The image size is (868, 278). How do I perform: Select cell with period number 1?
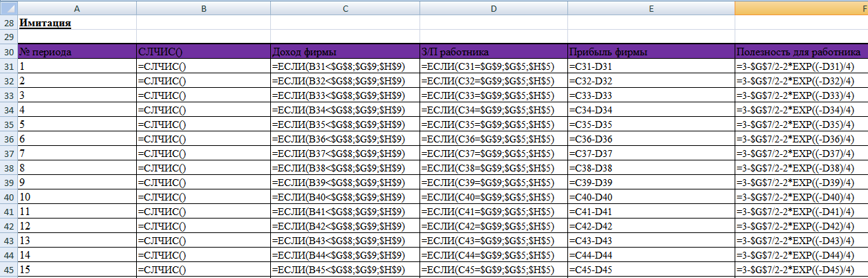(x=77, y=66)
